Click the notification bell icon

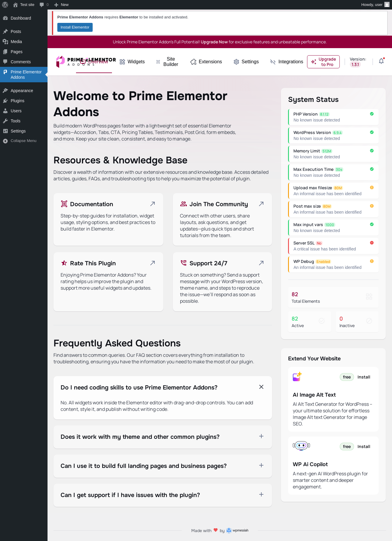[382, 61]
